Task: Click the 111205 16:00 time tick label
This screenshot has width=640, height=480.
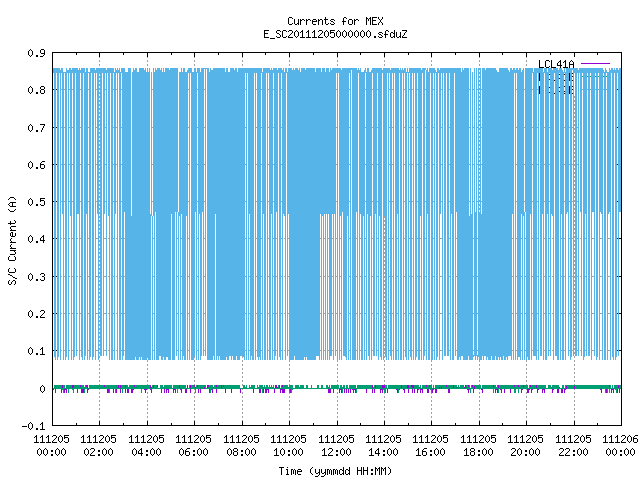Action: pos(431,446)
